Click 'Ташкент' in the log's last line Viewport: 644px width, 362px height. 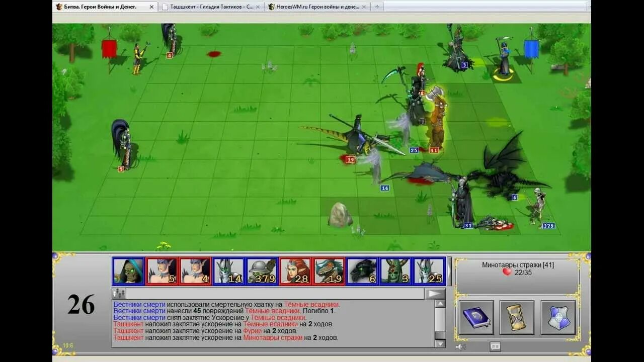coord(128,338)
